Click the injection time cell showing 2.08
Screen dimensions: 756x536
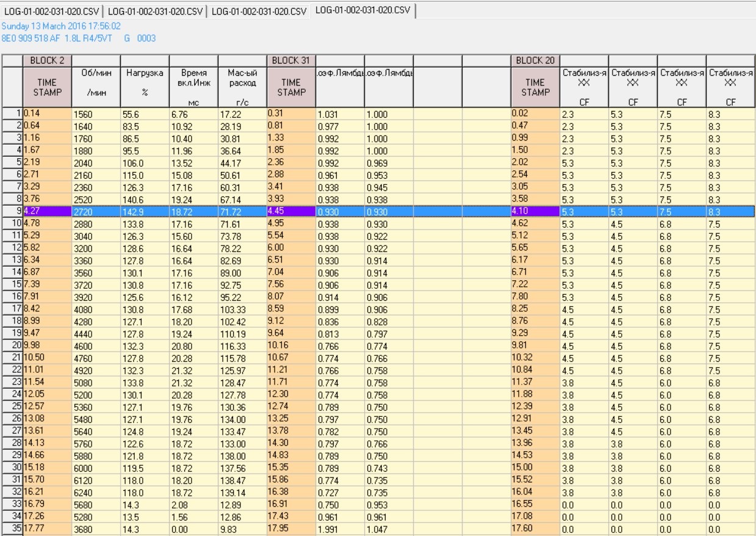(x=194, y=505)
